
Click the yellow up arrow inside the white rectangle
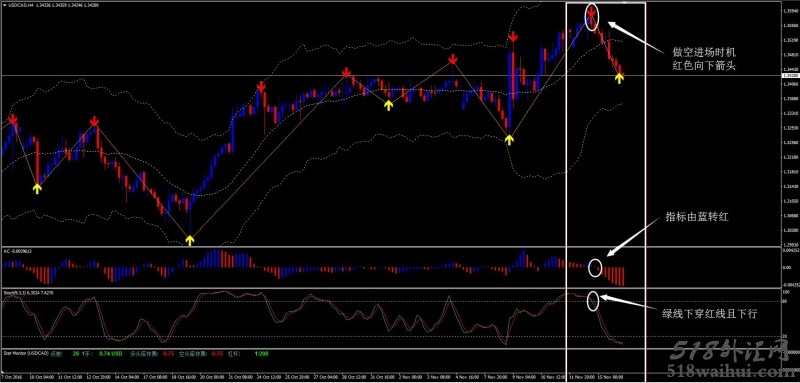619,78
